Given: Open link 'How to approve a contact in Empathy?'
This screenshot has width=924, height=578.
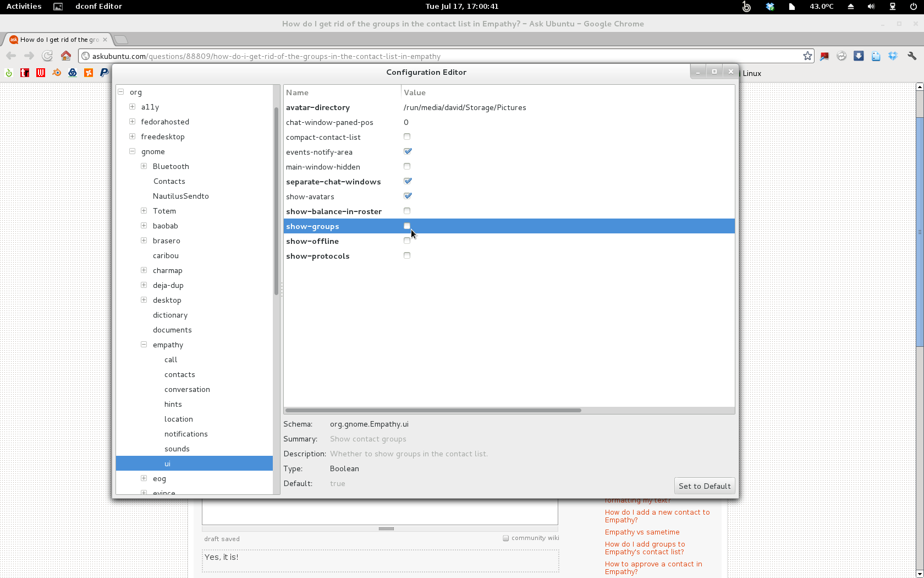Looking at the screenshot, I should [653, 568].
